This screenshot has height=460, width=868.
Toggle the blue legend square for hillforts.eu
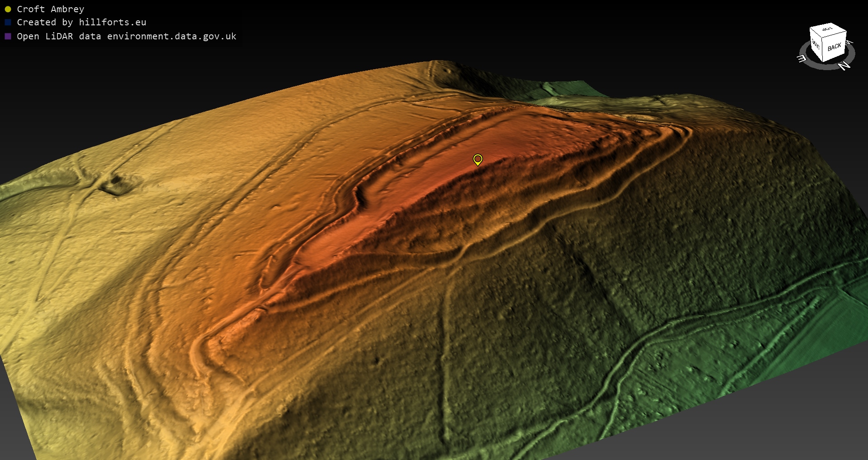[x=8, y=22]
